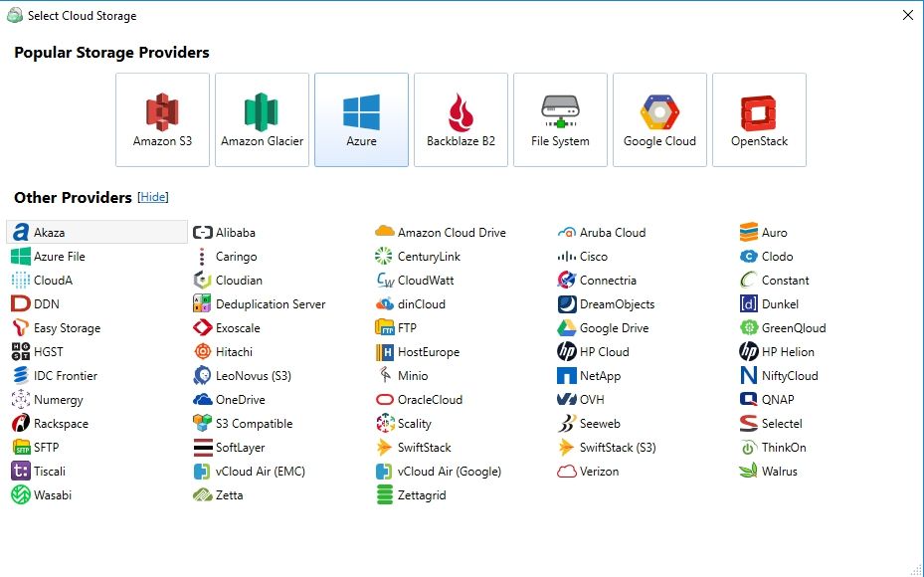Choose S3 Compatible storage entry

(x=243, y=423)
